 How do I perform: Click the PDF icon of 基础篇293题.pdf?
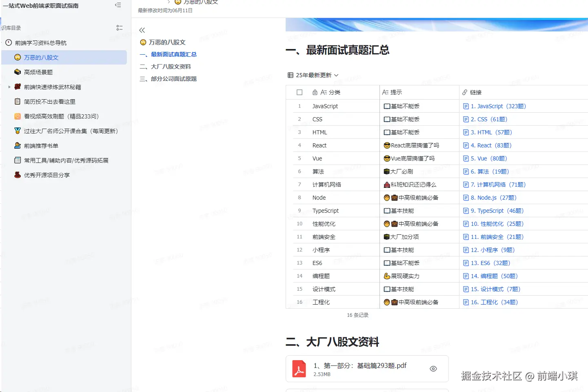coord(299,368)
